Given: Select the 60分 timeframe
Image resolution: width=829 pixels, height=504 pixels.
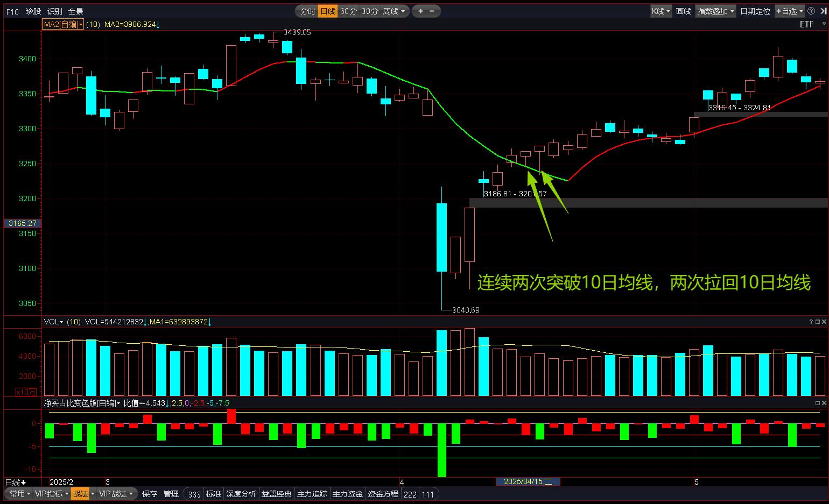Looking at the screenshot, I should (x=348, y=11).
